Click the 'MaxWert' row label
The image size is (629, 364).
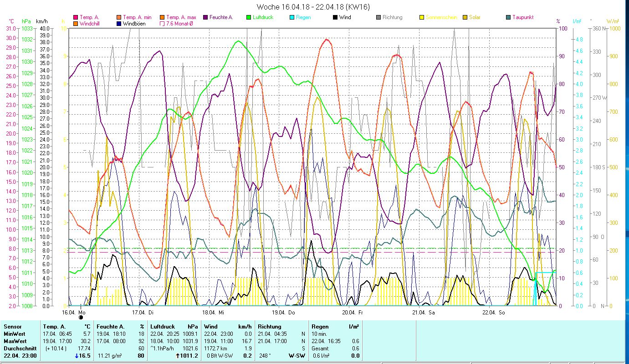pos(15,341)
